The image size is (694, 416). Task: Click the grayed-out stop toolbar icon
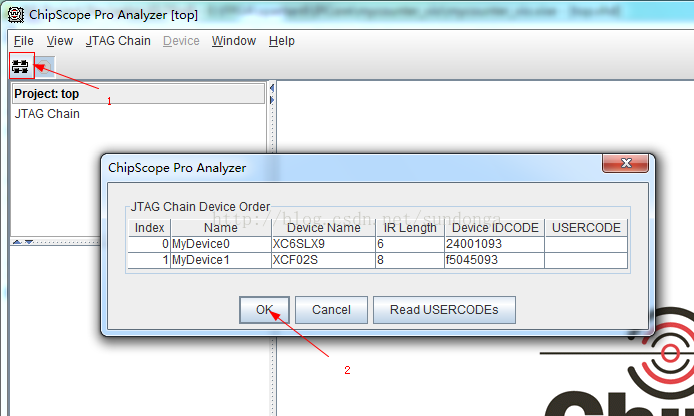pyautogui.click(x=45, y=67)
